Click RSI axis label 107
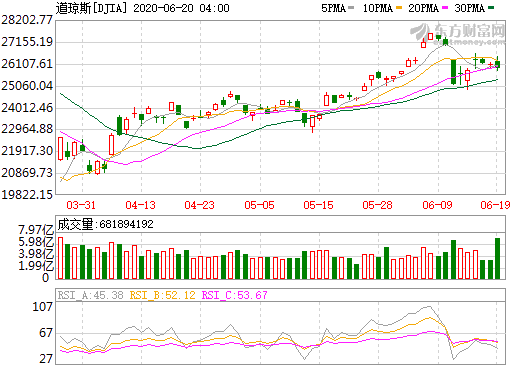Screen dimensions: 520x365 [43, 306]
